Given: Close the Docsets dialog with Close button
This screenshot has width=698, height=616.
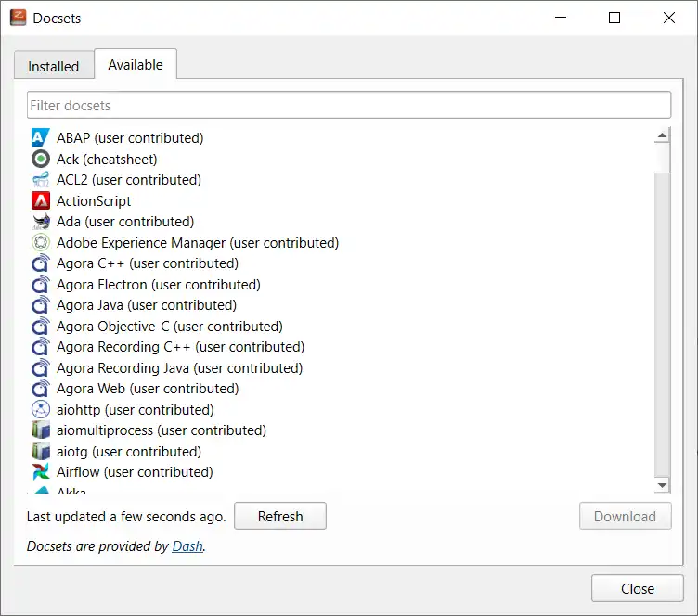Looking at the screenshot, I should coord(637,588).
